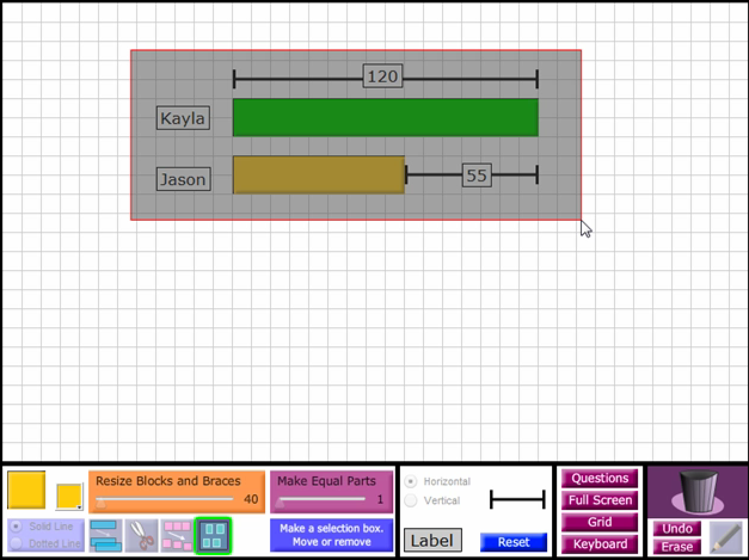Image resolution: width=749 pixels, height=560 pixels.
Task: Select the Jason label box
Action: 183,179
